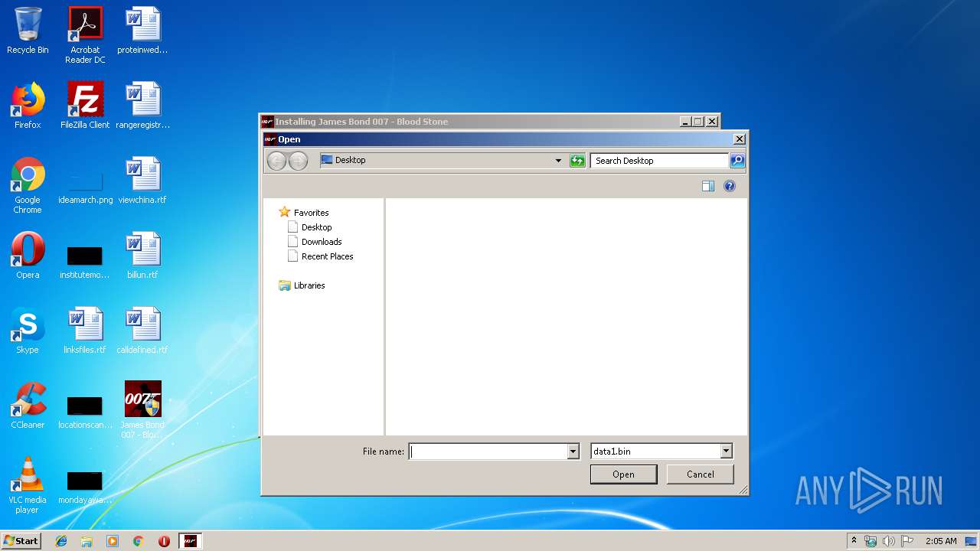This screenshot has height=551, width=980.
Task: Open the data1.bin file type dropdown
Action: (727, 452)
